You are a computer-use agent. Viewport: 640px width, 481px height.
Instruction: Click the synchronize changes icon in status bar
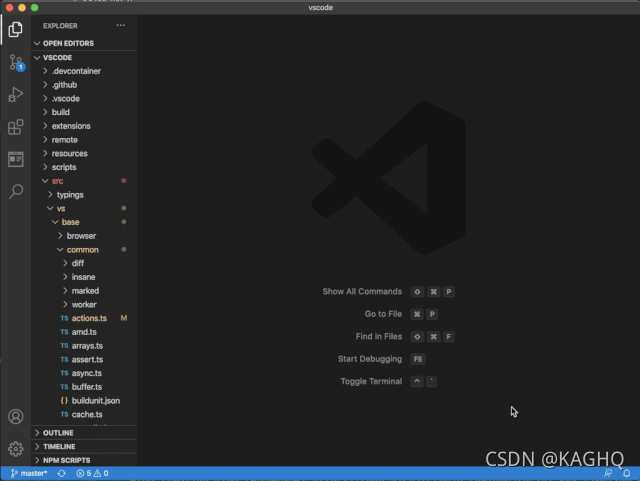(x=61, y=473)
